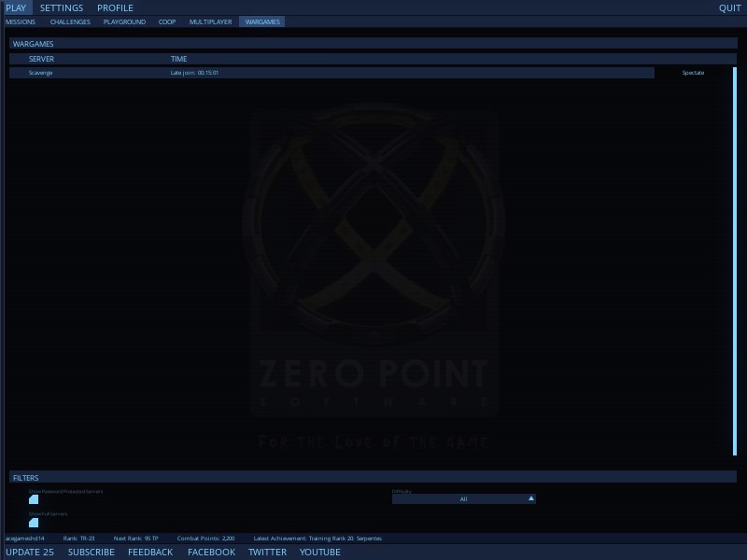Sort server list by SERVER column

click(x=41, y=59)
